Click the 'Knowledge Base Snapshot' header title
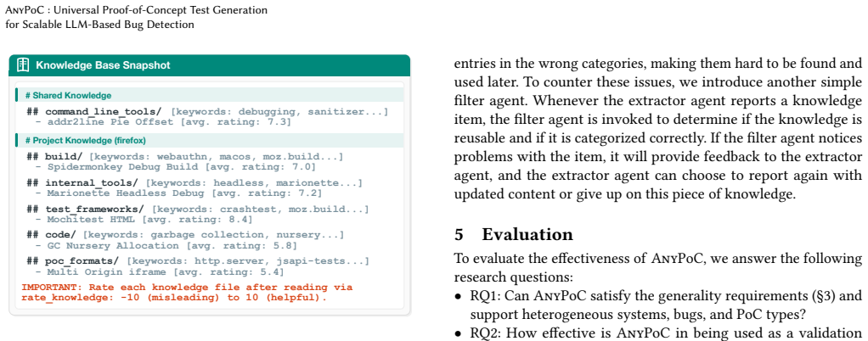 point(103,65)
